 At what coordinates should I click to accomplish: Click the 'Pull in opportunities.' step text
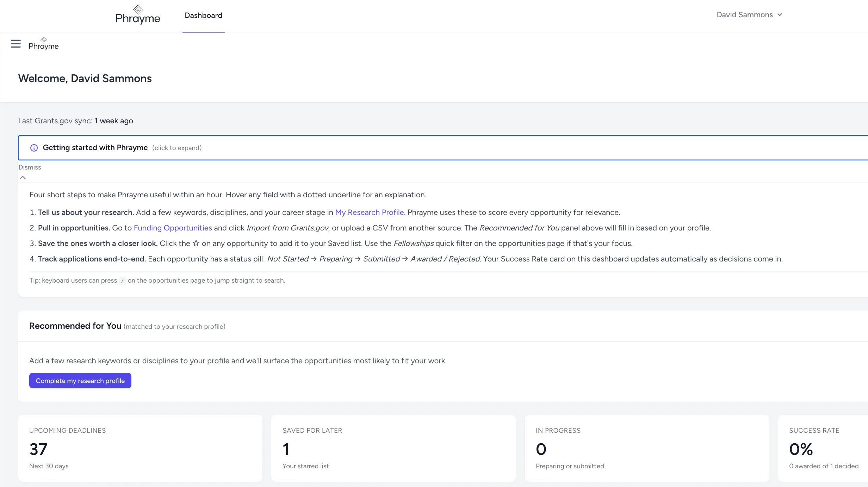[74, 228]
